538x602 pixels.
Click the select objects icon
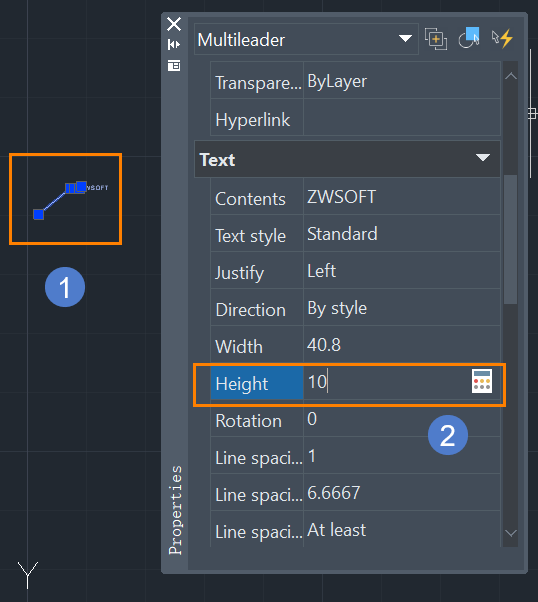pyautogui.click(x=469, y=38)
